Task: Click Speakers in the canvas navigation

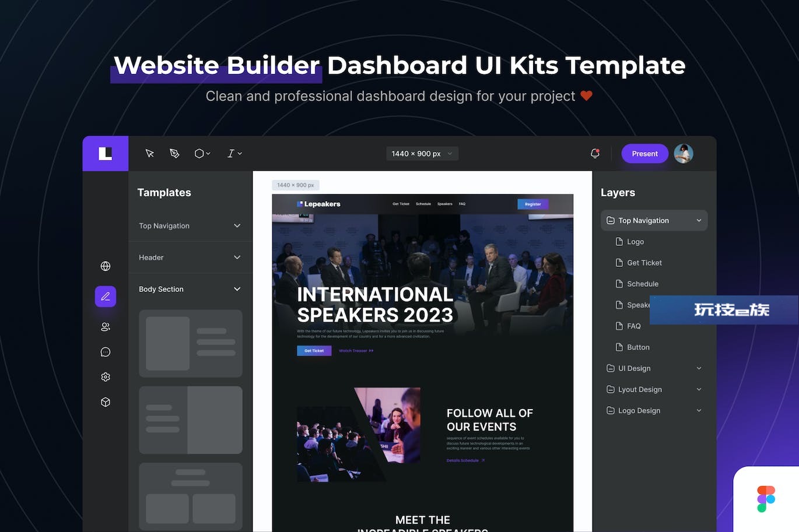Action: pyautogui.click(x=445, y=204)
